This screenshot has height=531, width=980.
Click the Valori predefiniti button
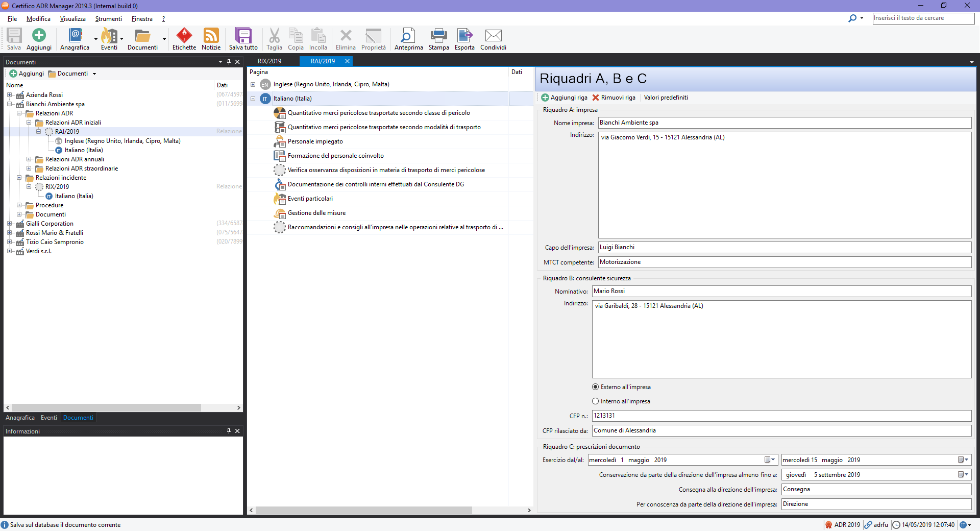pos(666,98)
